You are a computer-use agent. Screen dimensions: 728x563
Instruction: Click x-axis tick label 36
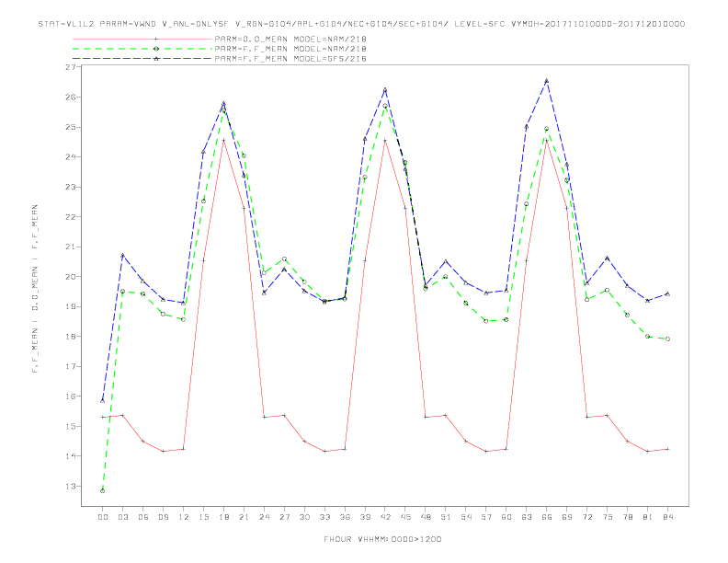point(345,517)
